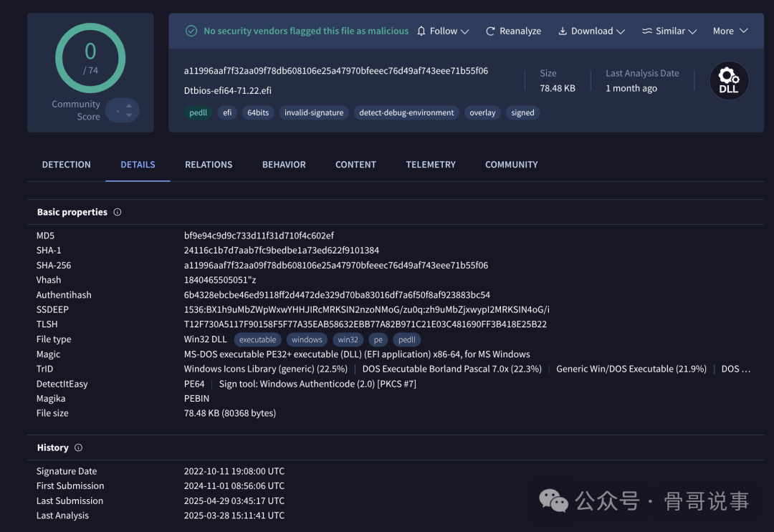Click the bell icon on Follow
The height and width of the screenshot is (532, 774).
(421, 31)
